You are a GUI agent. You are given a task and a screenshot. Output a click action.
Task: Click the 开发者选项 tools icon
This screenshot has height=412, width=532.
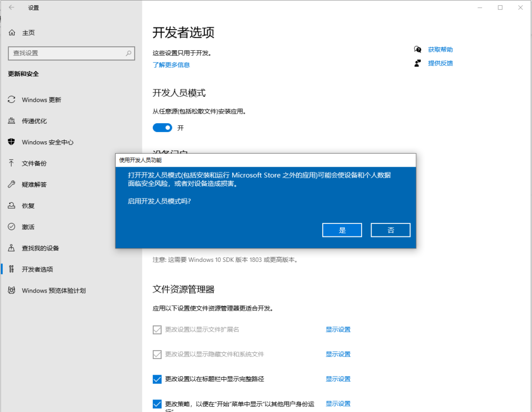pyautogui.click(x=11, y=269)
